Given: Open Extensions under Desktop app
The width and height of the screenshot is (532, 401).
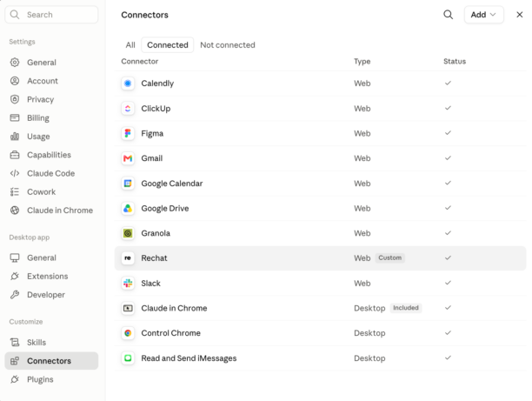Looking at the screenshot, I should click(51, 276).
